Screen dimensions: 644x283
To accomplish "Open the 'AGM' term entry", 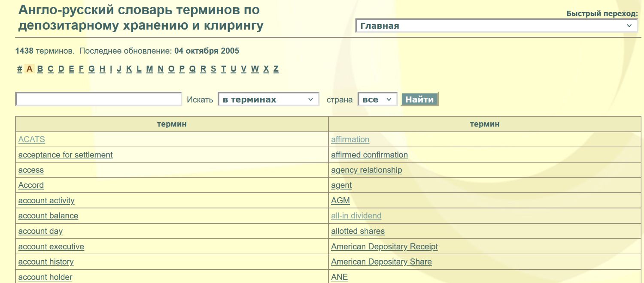I will (x=340, y=200).
